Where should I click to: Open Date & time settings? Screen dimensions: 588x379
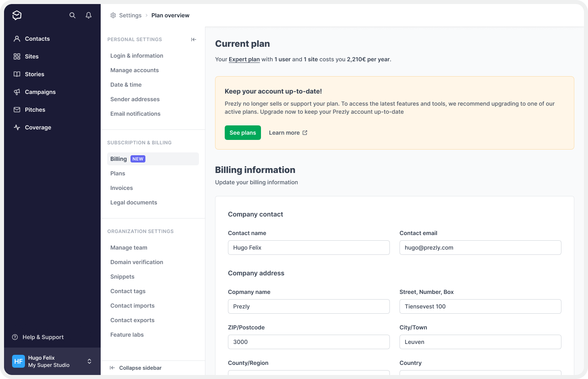[x=126, y=85]
